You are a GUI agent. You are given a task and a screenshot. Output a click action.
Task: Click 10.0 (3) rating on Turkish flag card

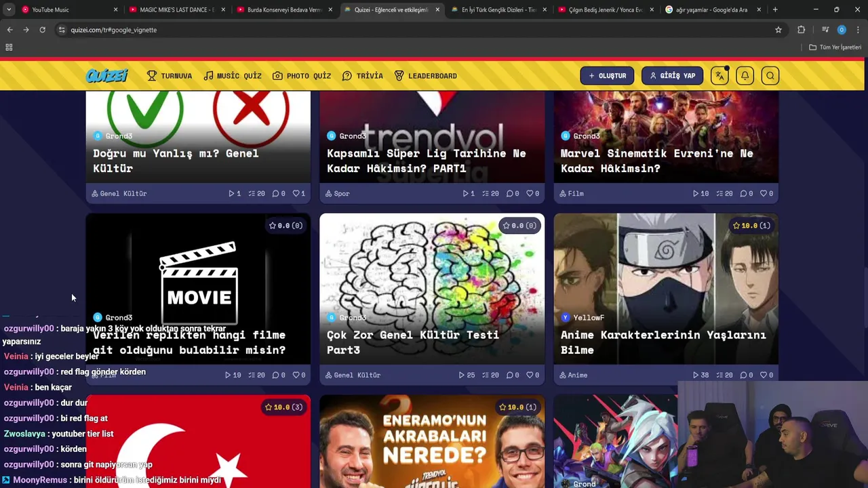point(285,407)
